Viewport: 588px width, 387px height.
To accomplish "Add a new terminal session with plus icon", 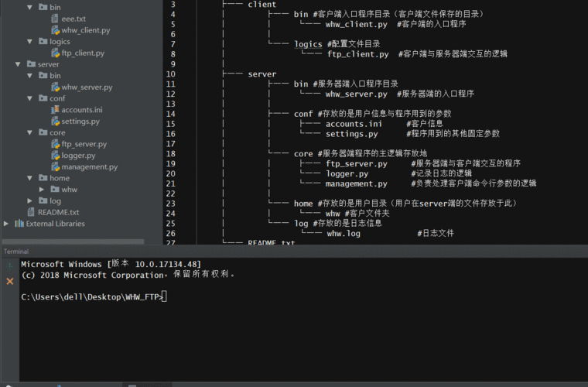I will (x=9, y=264).
